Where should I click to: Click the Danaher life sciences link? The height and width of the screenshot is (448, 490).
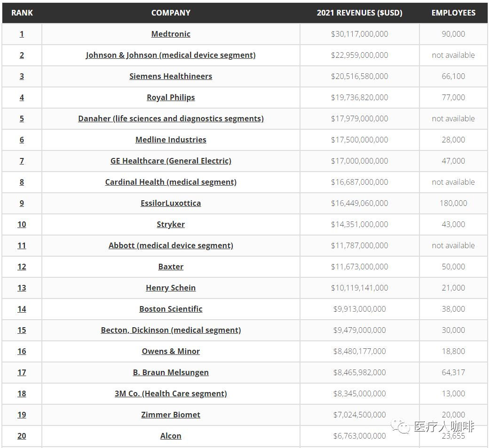pyautogui.click(x=171, y=118)
